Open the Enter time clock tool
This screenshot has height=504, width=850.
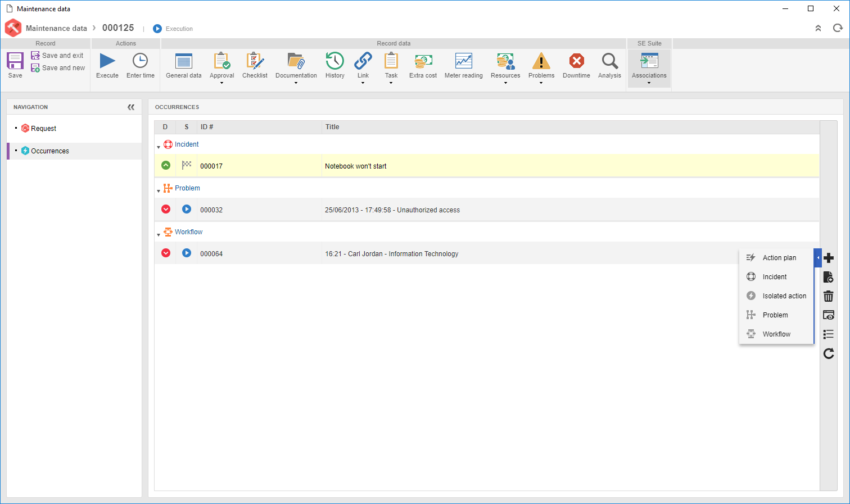pyautogui.click(x=140, y=61)
